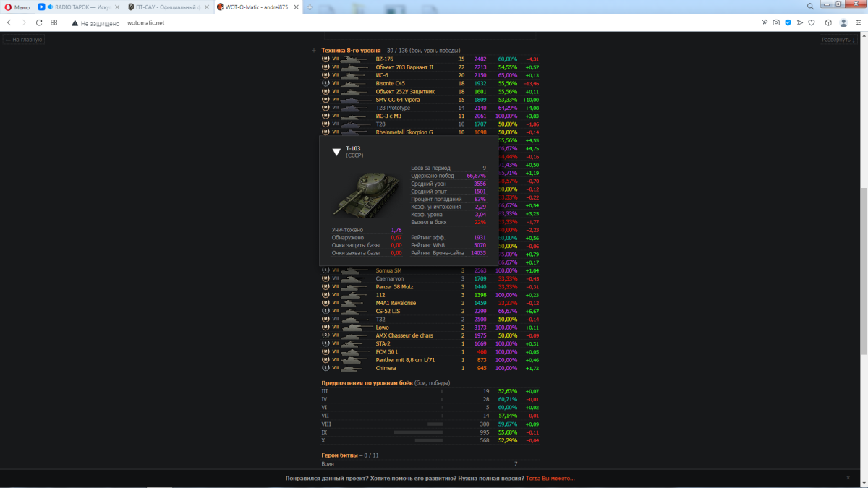The width and height of the screenshot is (868, 488).
Task: Select the BZ-176 tank row
Action: 430,59
